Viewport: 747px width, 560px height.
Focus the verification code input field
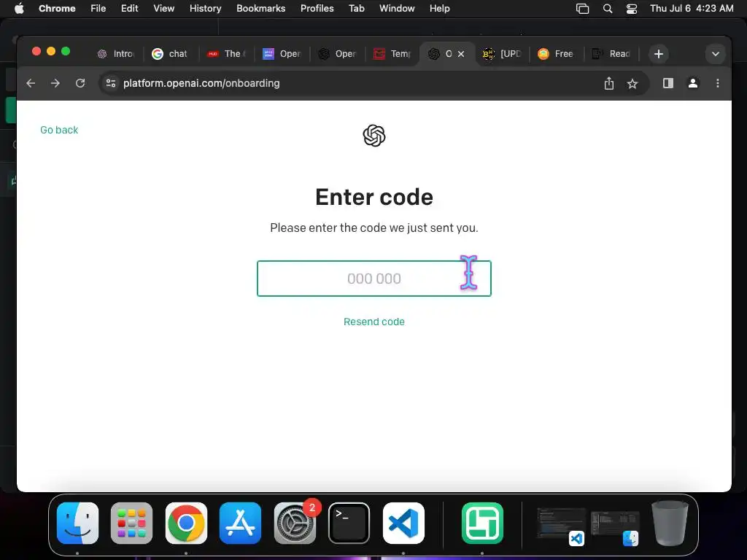click(x=374, y=279)
